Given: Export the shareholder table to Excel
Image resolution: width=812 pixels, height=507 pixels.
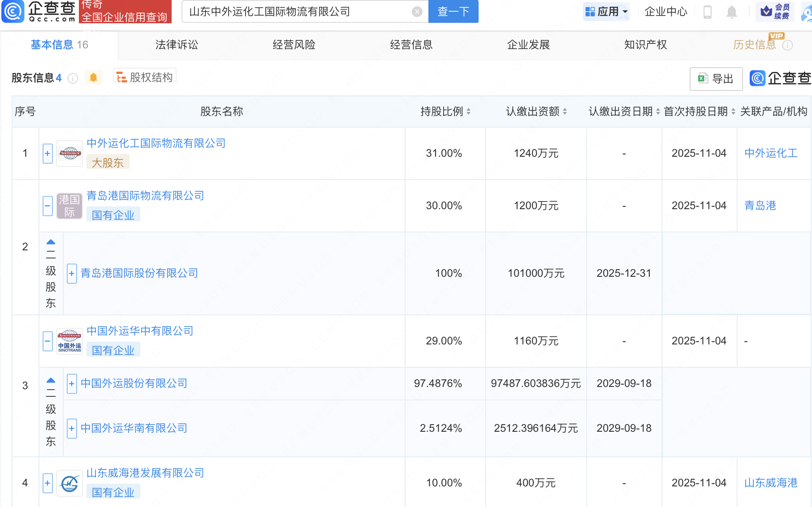Looking at the screenshot, I should [716, 79].
